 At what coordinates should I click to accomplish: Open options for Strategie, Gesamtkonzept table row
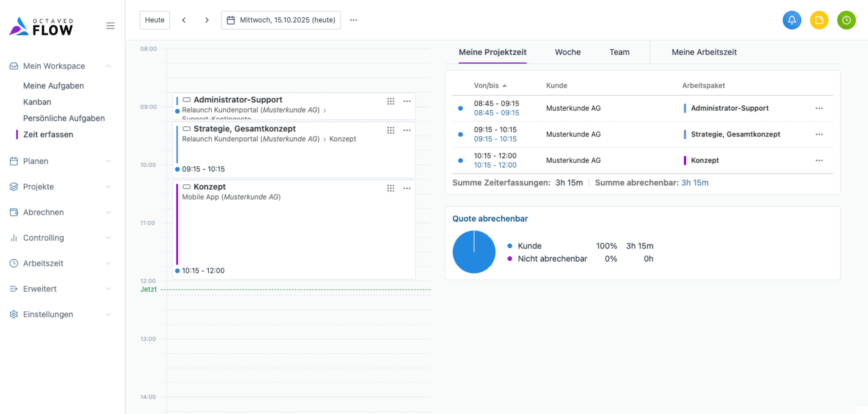(819, 135)
